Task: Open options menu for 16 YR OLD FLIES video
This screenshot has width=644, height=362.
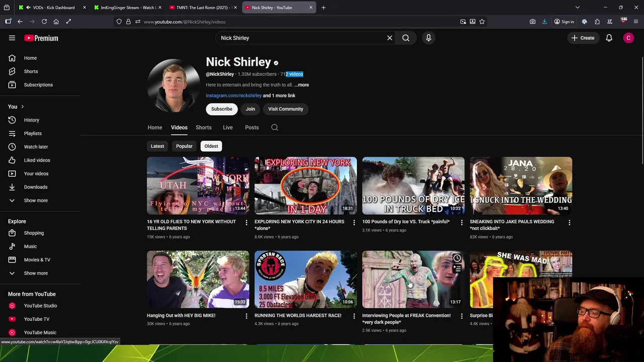Action: tap(246, 222)
